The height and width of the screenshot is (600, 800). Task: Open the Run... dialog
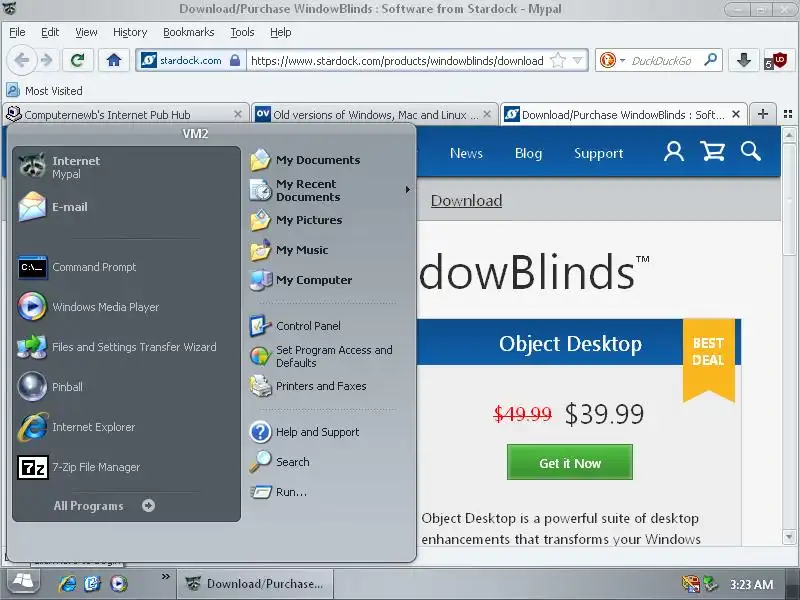point(330,492)
